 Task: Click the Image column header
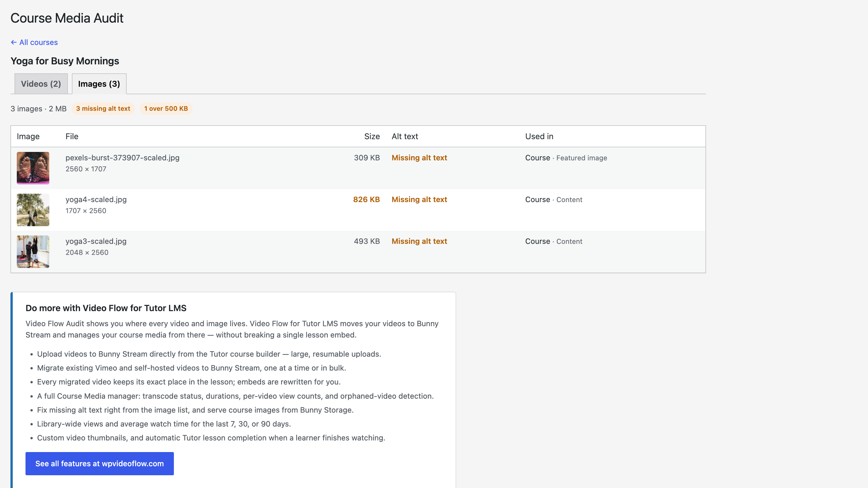pyautogui.click(x=28, y=136)
